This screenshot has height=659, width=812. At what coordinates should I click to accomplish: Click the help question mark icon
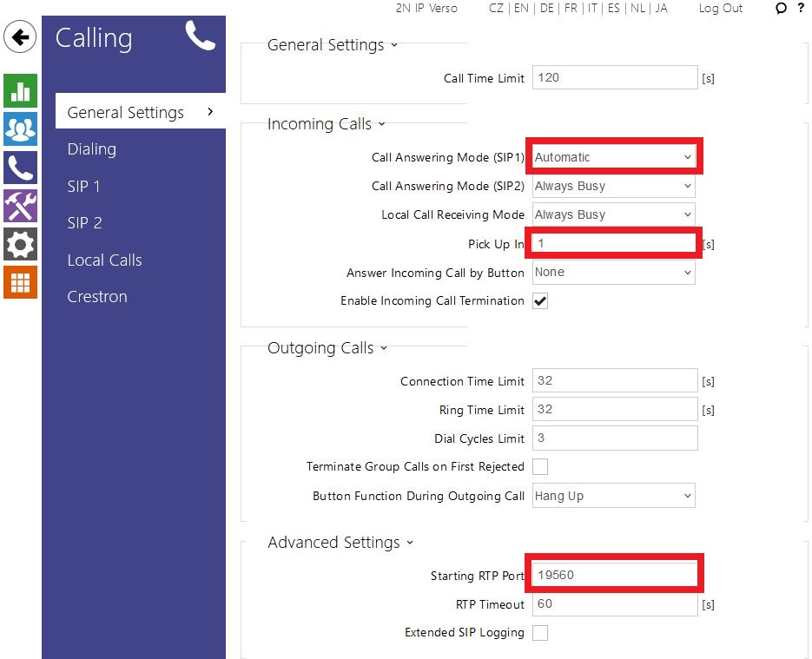[x=801, y=9]
